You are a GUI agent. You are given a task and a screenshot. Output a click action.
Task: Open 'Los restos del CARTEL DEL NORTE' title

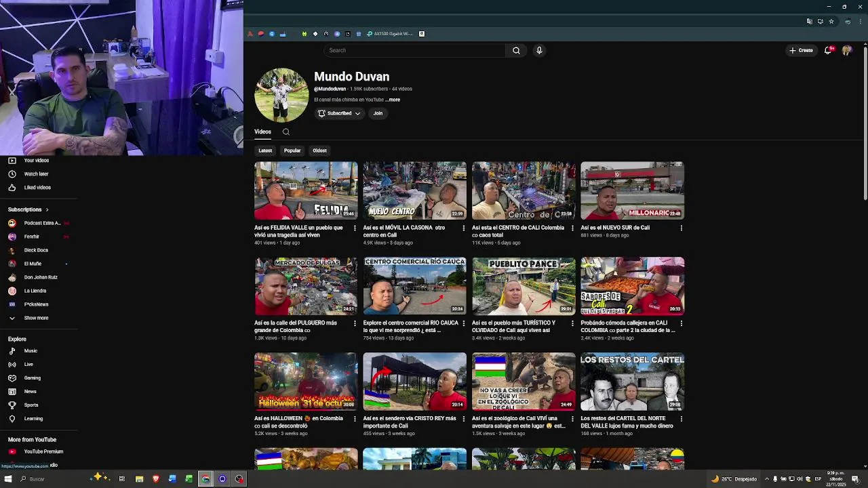627,422
